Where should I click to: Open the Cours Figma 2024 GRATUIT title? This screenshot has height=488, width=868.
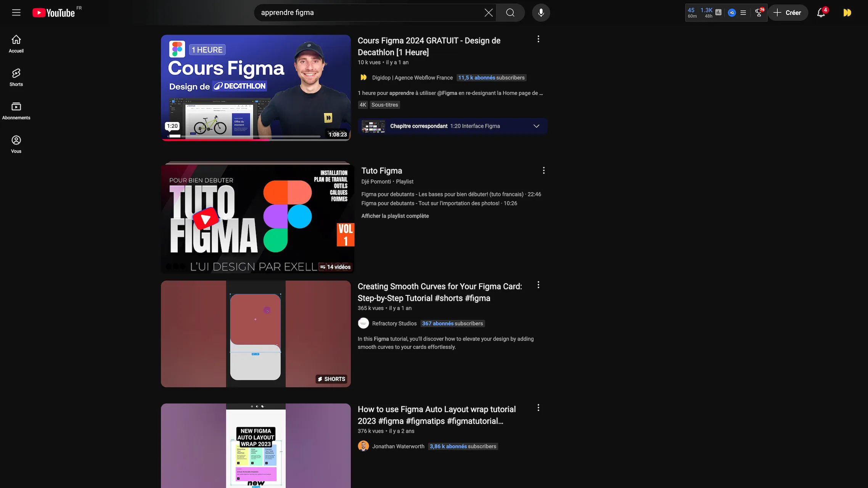click(429, 47)
